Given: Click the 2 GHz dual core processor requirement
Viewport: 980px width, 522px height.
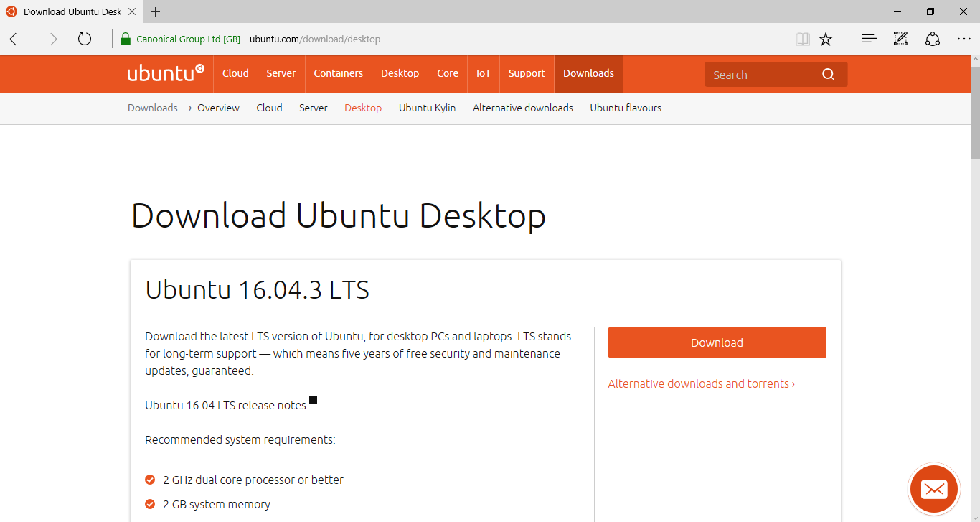Looking at the screenshot, I should click(x=253, y=480).
